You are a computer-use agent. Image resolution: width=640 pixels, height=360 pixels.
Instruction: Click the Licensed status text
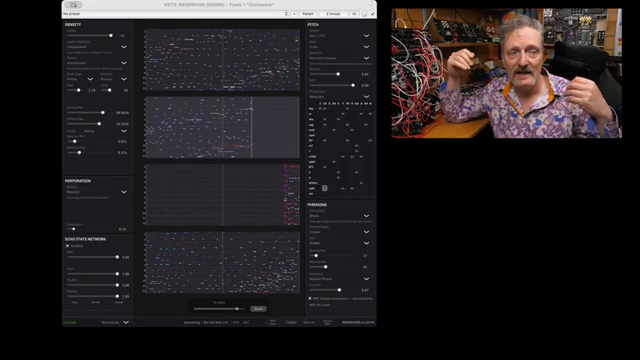pyautogui.click(x=69, y=322)
